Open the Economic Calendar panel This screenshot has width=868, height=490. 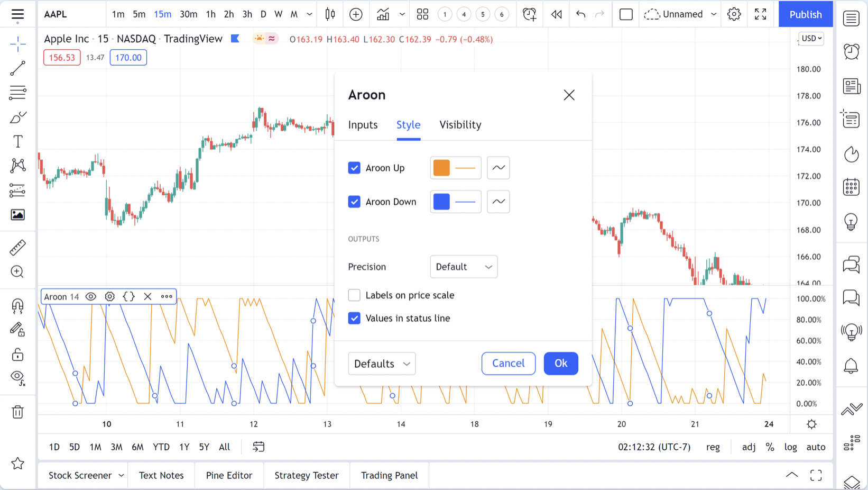(851, 187)
